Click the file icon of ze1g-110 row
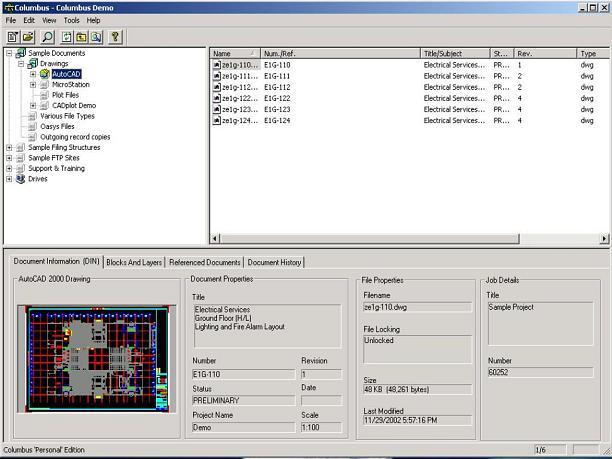Viewport: 612px width, 459px height. 217,65
